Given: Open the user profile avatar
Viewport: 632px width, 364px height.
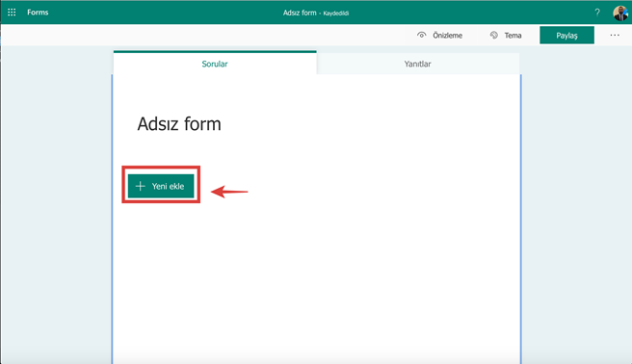Looking at the screenshot, I should tap(620, 13).
